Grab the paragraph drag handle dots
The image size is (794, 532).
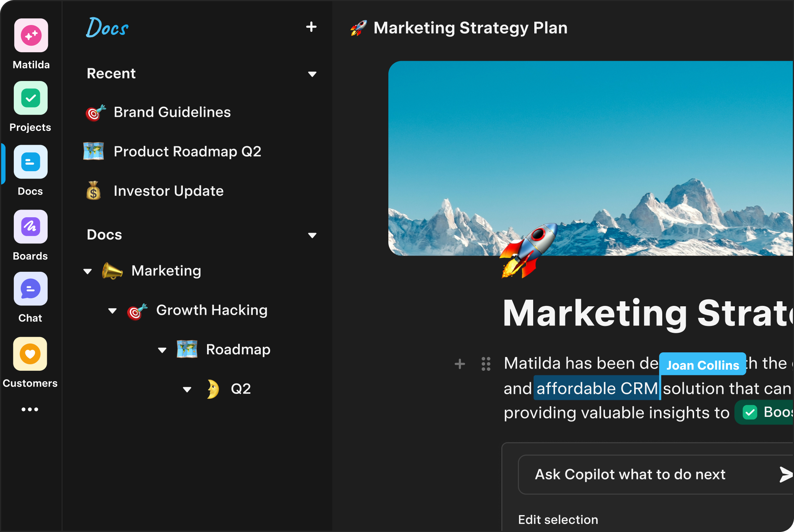coord(486,364)
